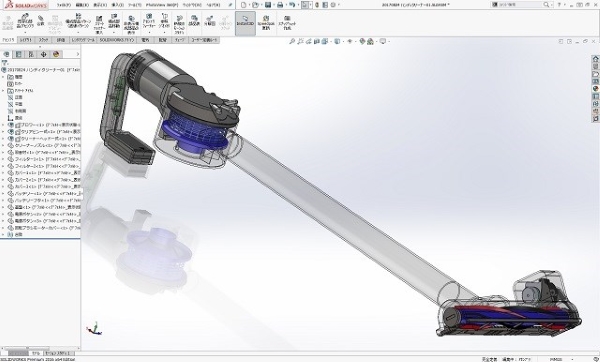Click Zoom to Fit in heads-up toolbar
Image resolution: width=600 pixels, height=362 pixels.
point(292,41)
